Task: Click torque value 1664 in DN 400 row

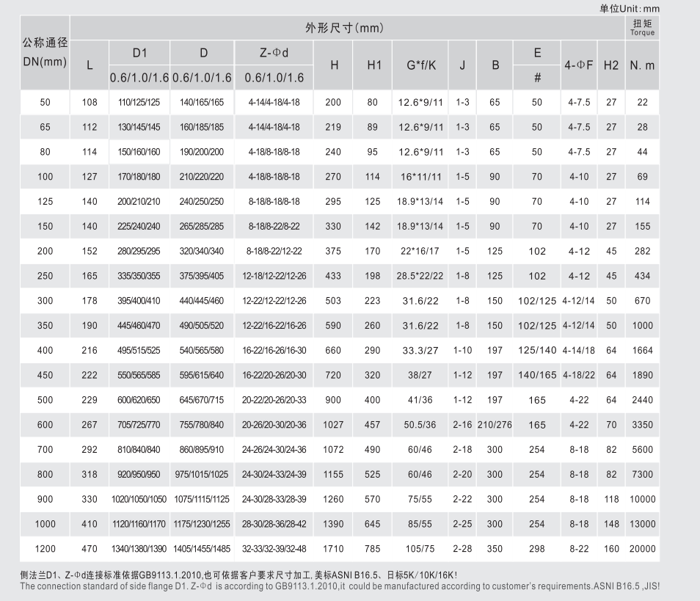Action: pyautogui.click(x=642, y=351)
